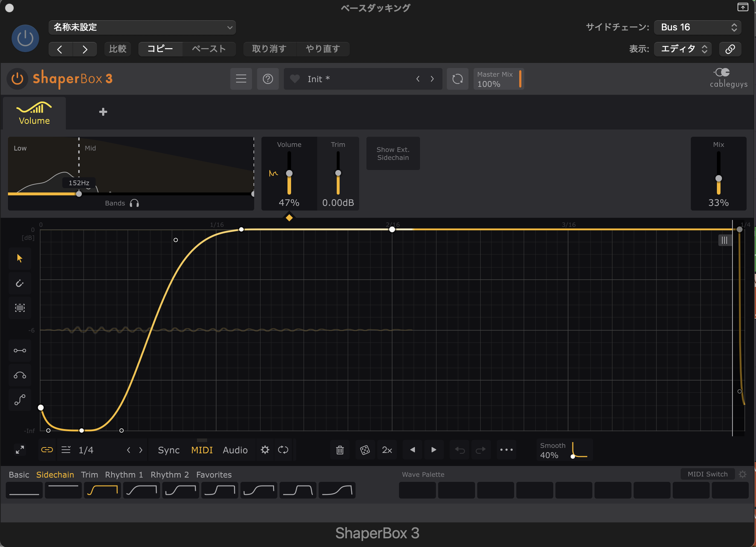Click the dice randomize icon
The image size is (756, 547).
pos(365,450)
